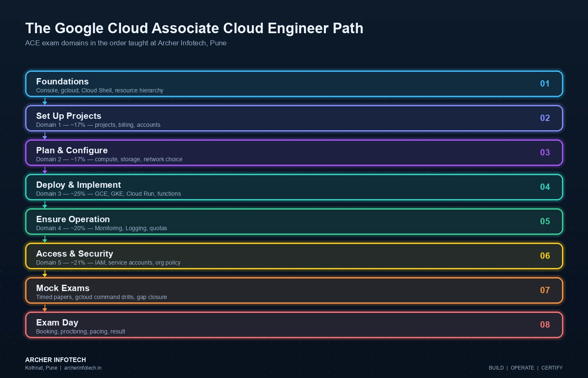Click the ARCHER INFOTECH footer name

click(x=55, y=360)
